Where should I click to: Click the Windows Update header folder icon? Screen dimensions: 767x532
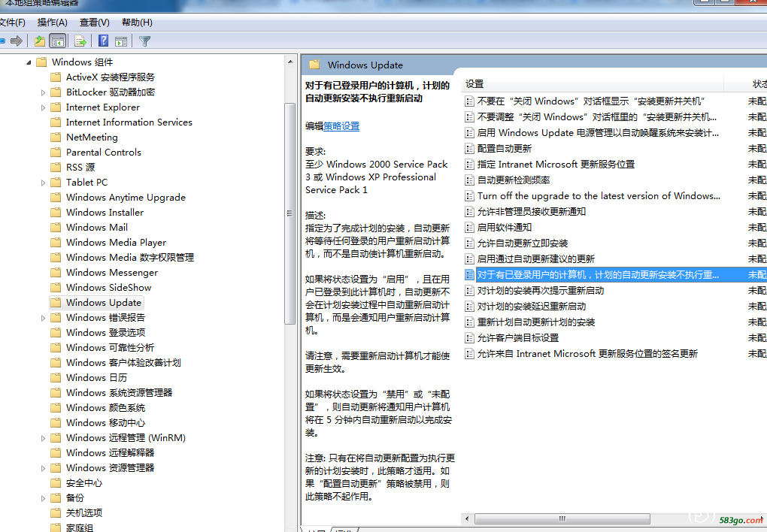point(314,64)
